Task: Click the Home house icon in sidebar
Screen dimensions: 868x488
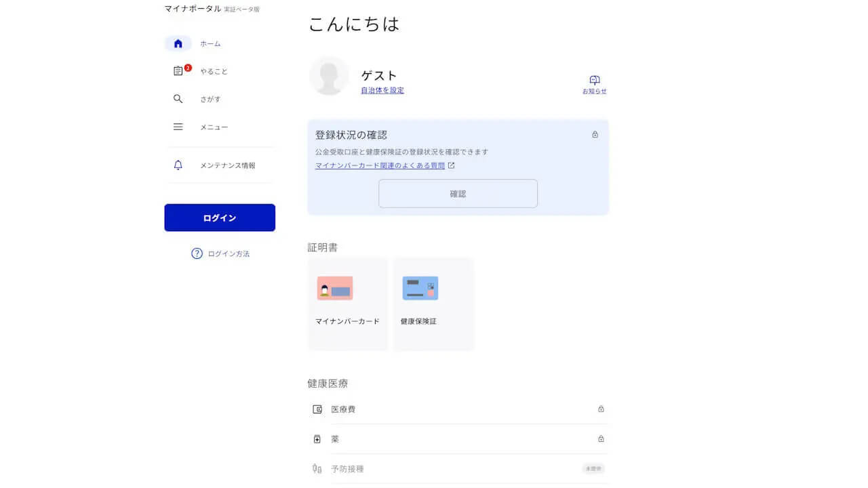Action: [178, 43]
